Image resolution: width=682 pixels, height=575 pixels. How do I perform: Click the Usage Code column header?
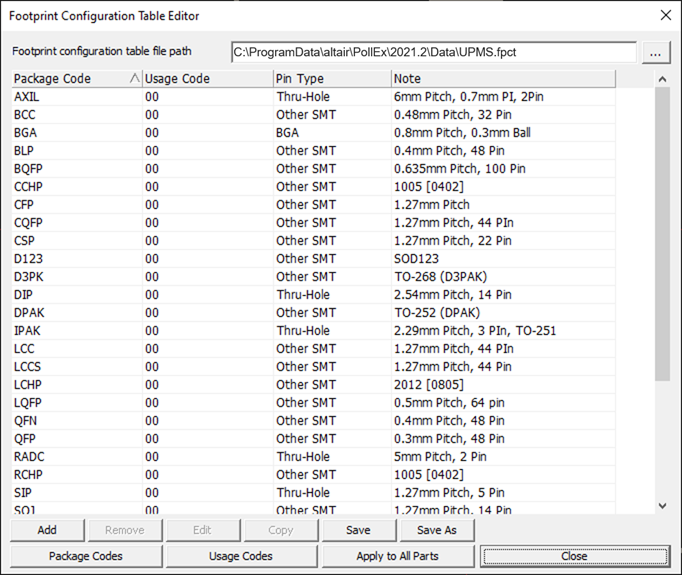(206, 79)
